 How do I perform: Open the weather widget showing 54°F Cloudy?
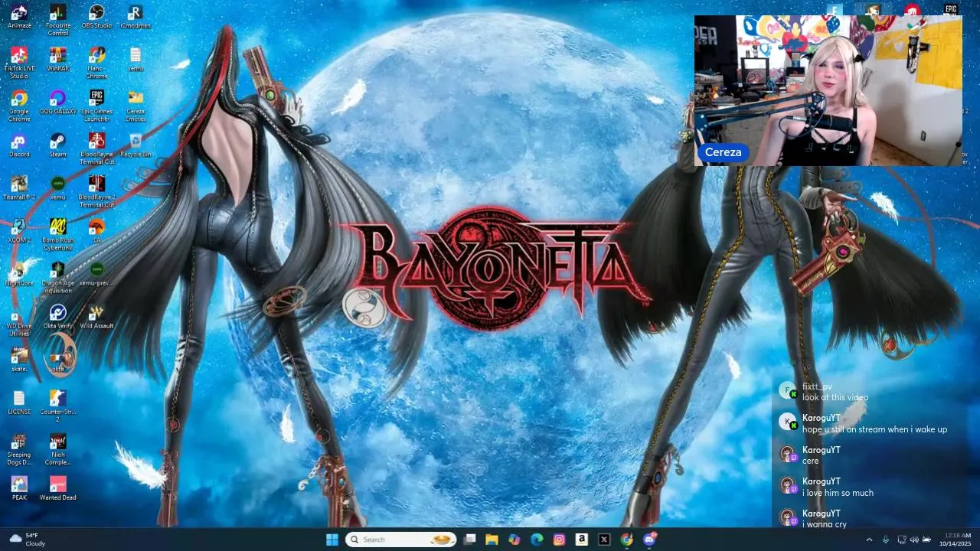[x=28, y=540]
